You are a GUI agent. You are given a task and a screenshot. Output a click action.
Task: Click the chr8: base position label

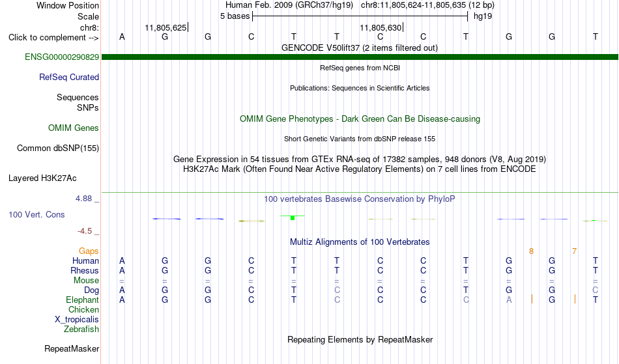click(x=90, y=27)
